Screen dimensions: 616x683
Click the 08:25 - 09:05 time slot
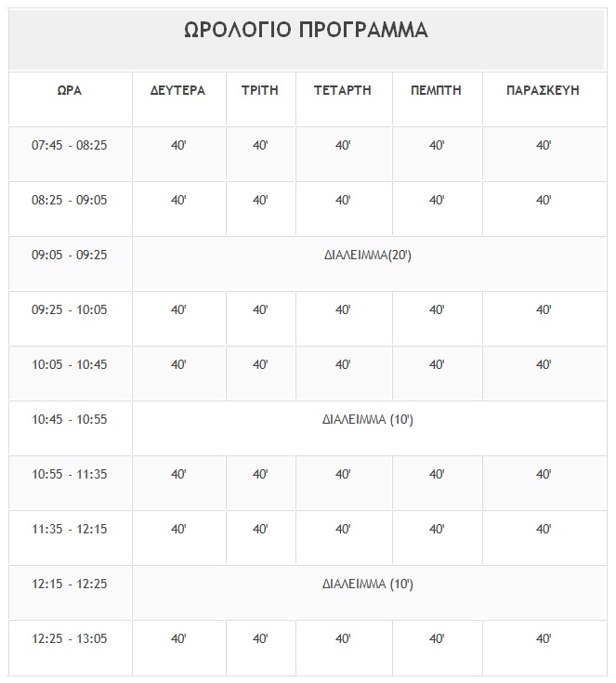click(70, 201)
